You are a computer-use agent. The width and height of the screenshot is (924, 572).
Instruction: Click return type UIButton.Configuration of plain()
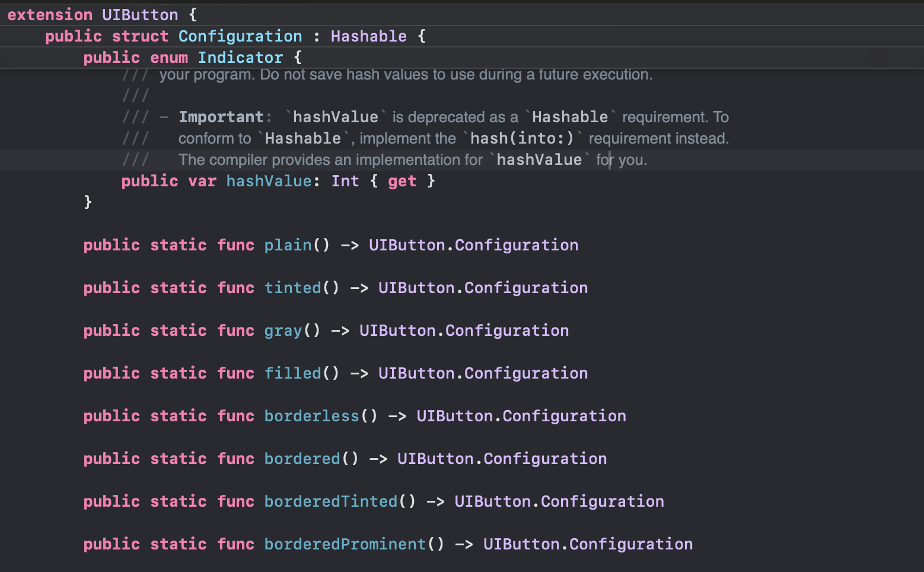click(474, 245)
